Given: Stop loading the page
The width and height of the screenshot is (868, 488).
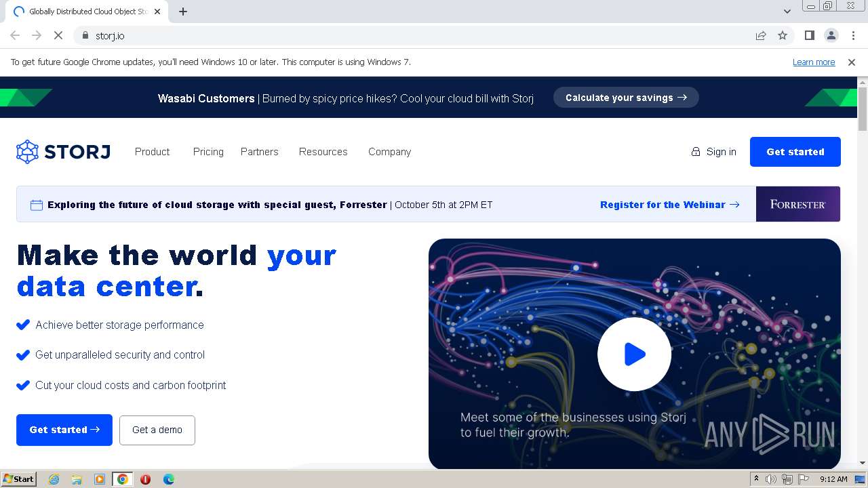Looking at the screenshot, I should point(58,35).
